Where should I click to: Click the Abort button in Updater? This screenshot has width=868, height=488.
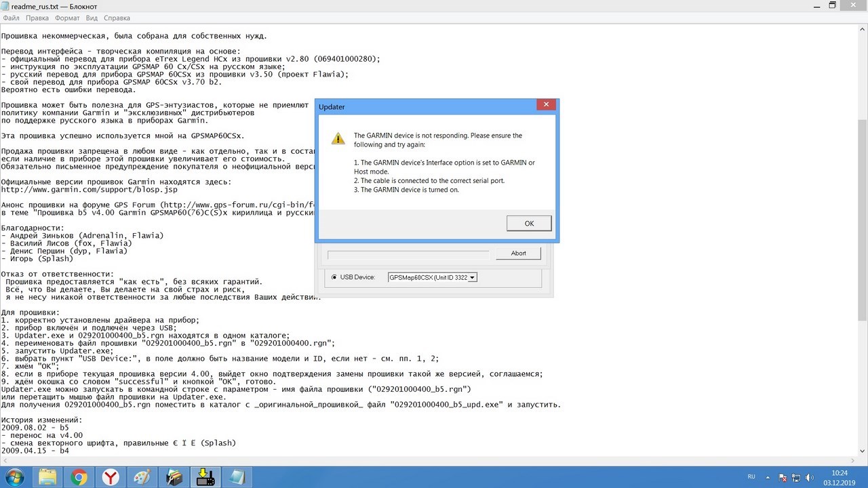tap(518, 253)
